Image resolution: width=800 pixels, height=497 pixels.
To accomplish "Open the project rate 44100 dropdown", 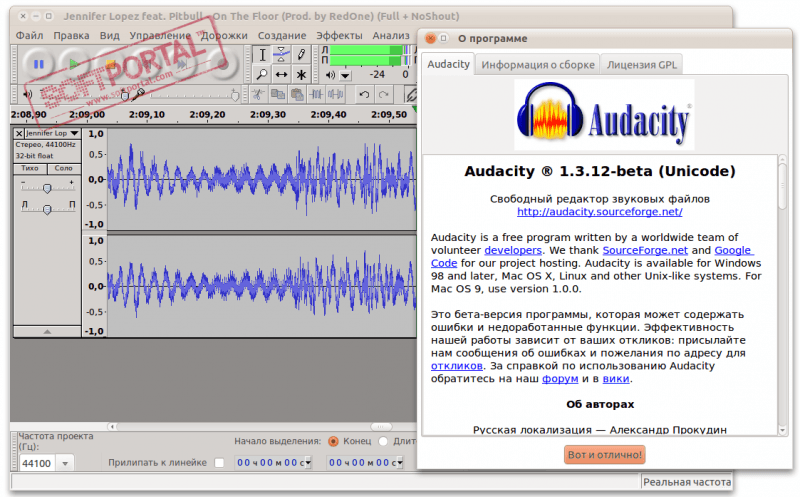I will click(x=65, y=463).
